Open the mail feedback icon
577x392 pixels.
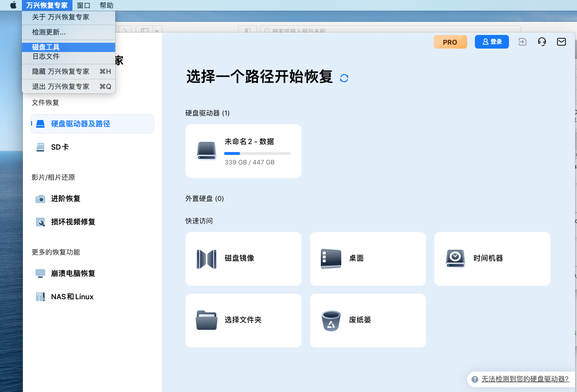(561, 42)
